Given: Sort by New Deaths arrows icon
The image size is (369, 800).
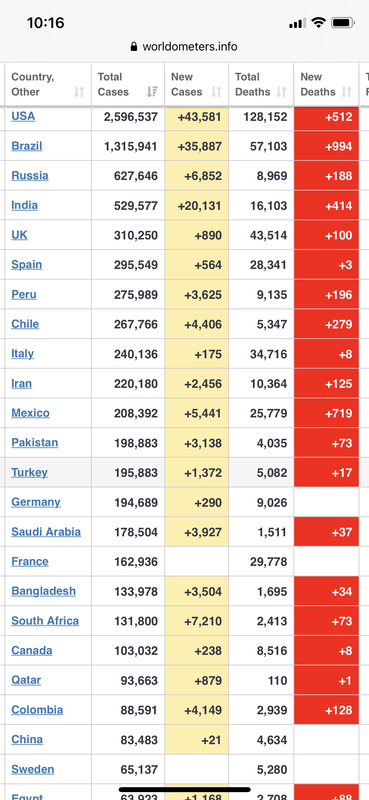Looking at the screenshot, I should 347,92.
